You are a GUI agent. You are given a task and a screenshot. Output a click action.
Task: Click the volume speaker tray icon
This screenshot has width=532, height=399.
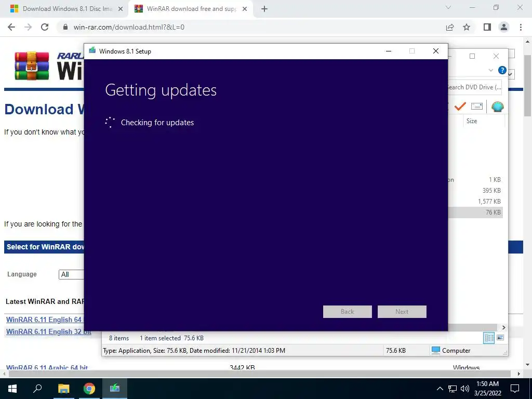[465, 389]
